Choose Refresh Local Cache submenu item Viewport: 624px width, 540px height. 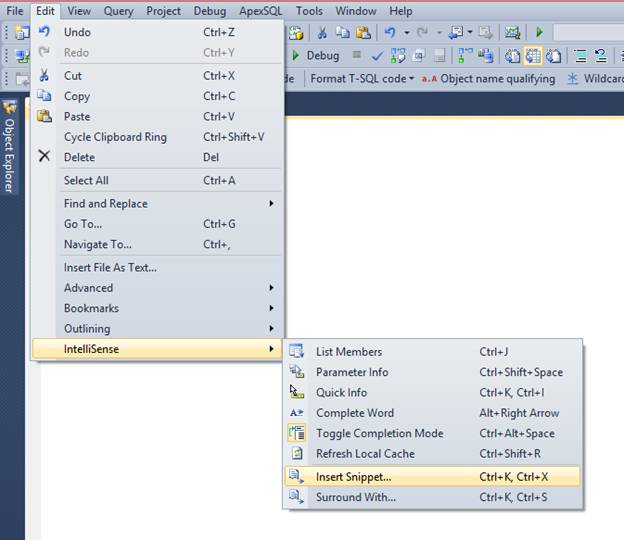point(433,454)
